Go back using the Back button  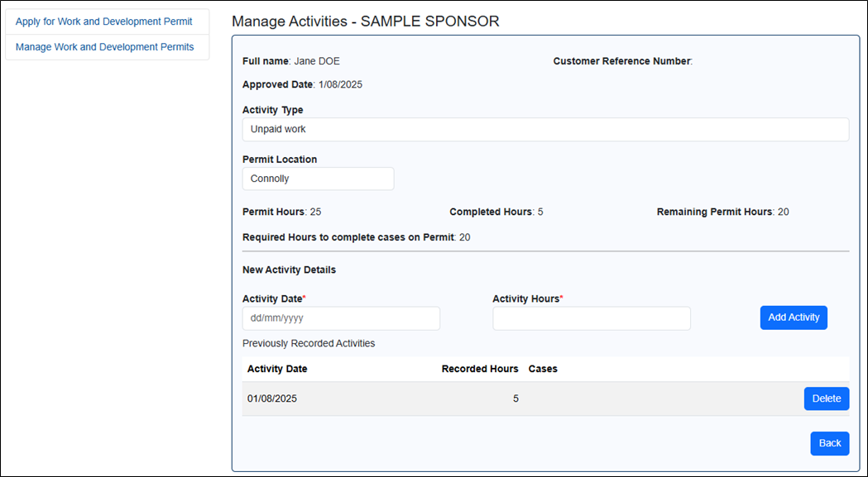[829, 443]
